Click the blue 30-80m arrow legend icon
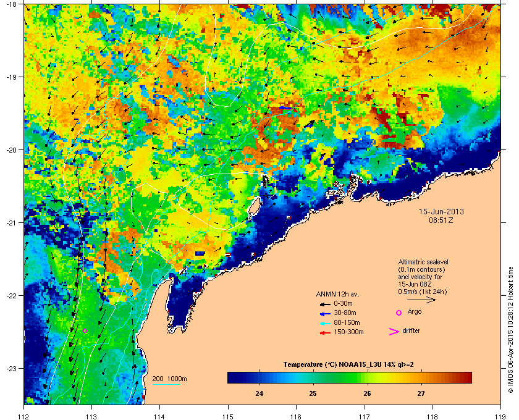The width and height of the screenshot is (519, 420). (x=325, y=314)
